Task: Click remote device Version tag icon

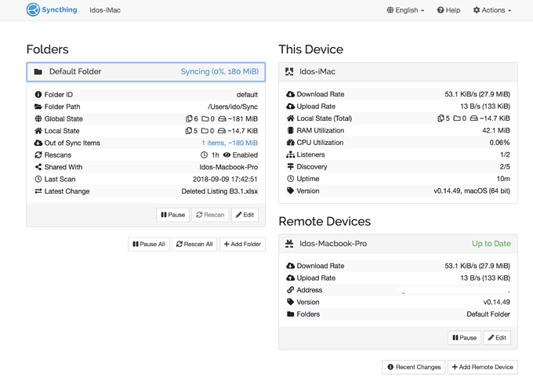Action: coord(290,302)
